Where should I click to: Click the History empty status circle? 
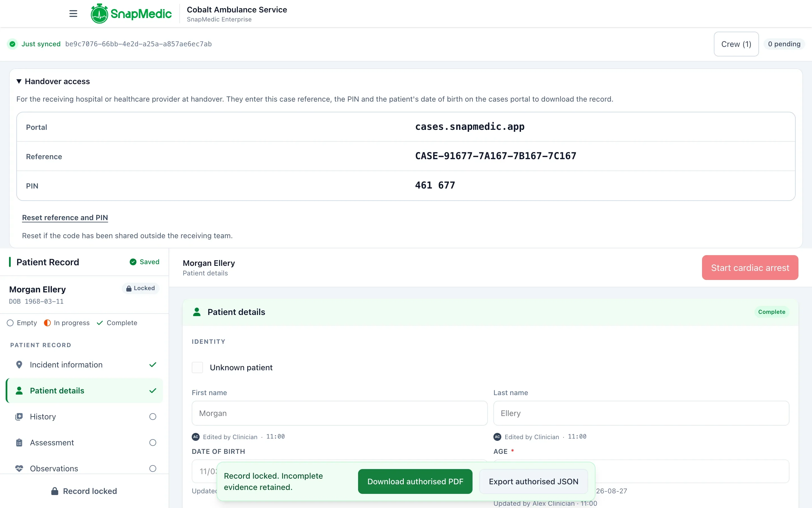(x=153, y=417)
